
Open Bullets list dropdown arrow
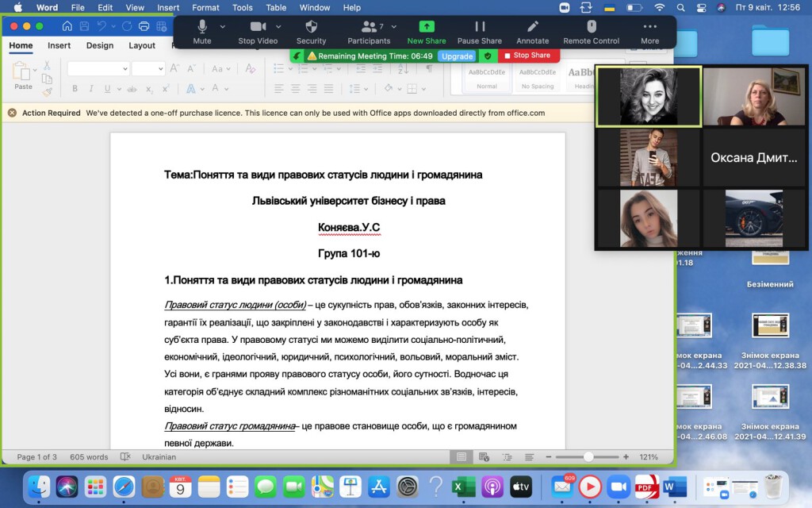pyautogui.click(x=290, y=69)
